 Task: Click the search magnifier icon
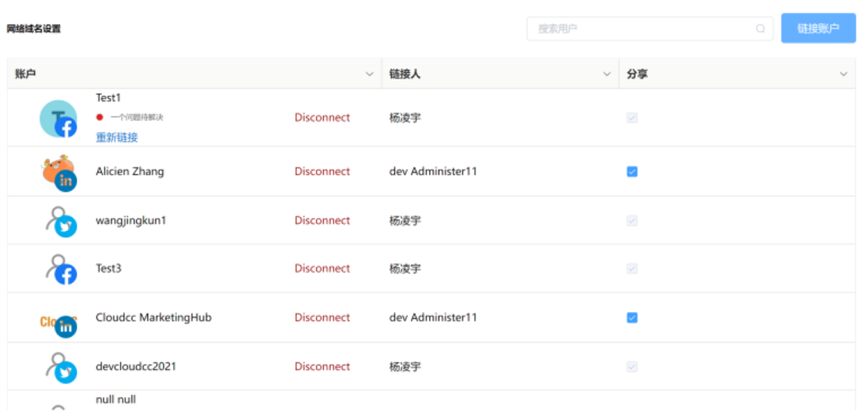coord(760,29)
